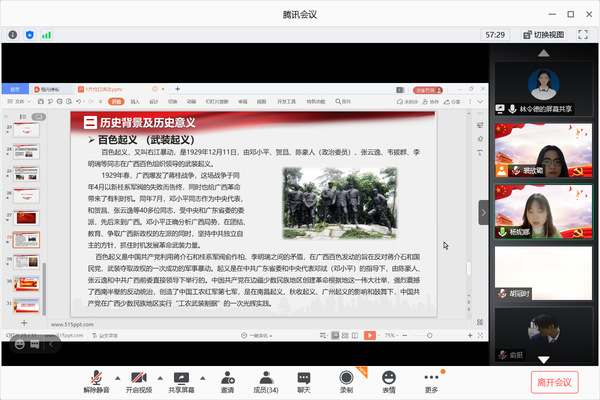The height and width of the screenshot is (400, 600).
Task: Click 切换视图 to switch view
Action: (544, 35)
